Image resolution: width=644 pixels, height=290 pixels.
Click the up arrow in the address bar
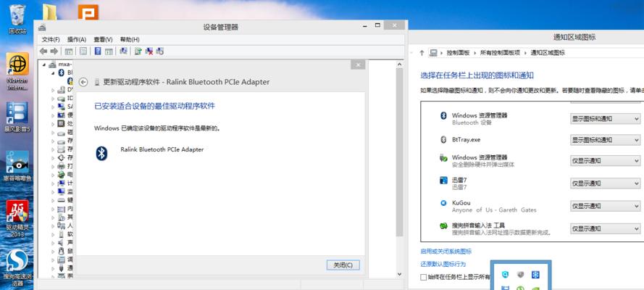pyautogui.click(x=422, y=53)
